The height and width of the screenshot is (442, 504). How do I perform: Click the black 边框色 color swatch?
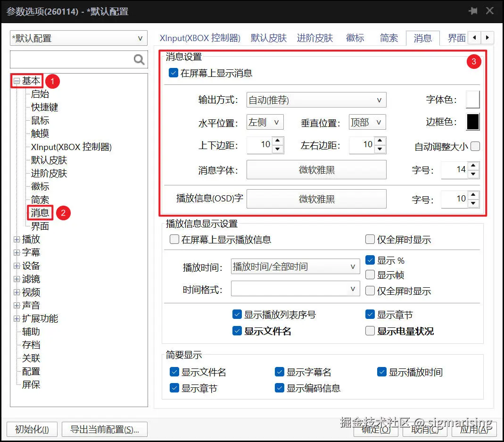pyautogui.click(x=473, y=122)
